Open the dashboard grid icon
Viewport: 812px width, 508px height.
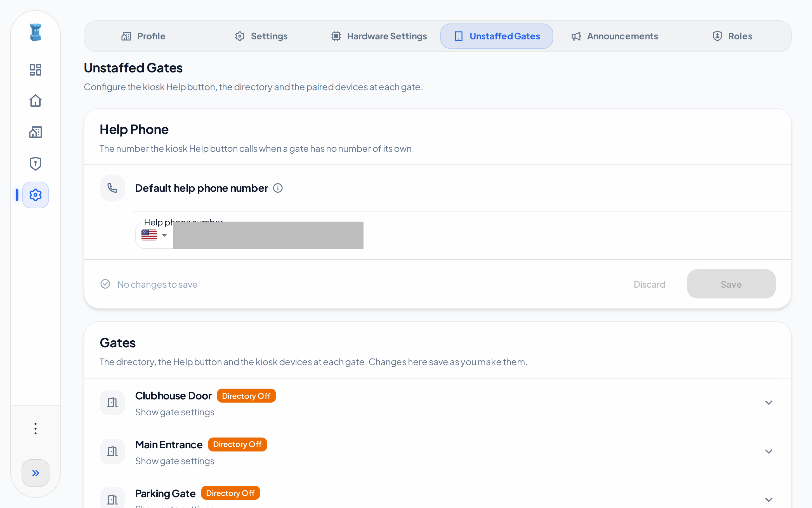point(36,70)
